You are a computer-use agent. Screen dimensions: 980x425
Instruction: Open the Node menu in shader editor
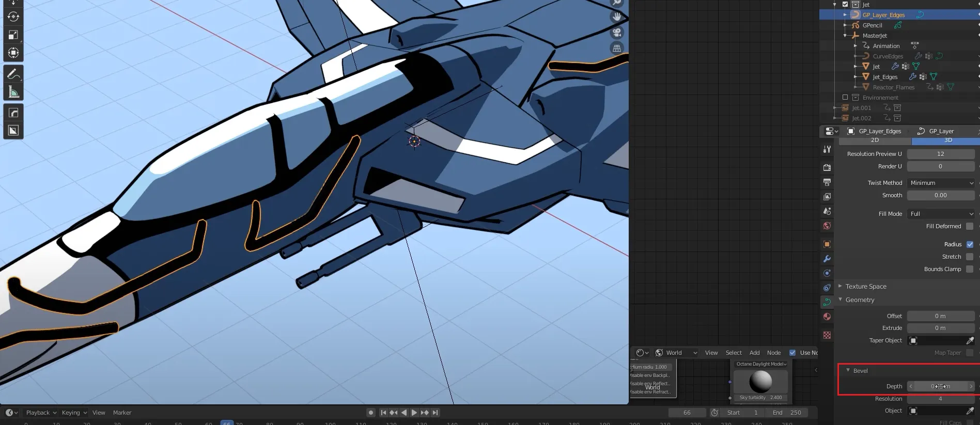773,353
